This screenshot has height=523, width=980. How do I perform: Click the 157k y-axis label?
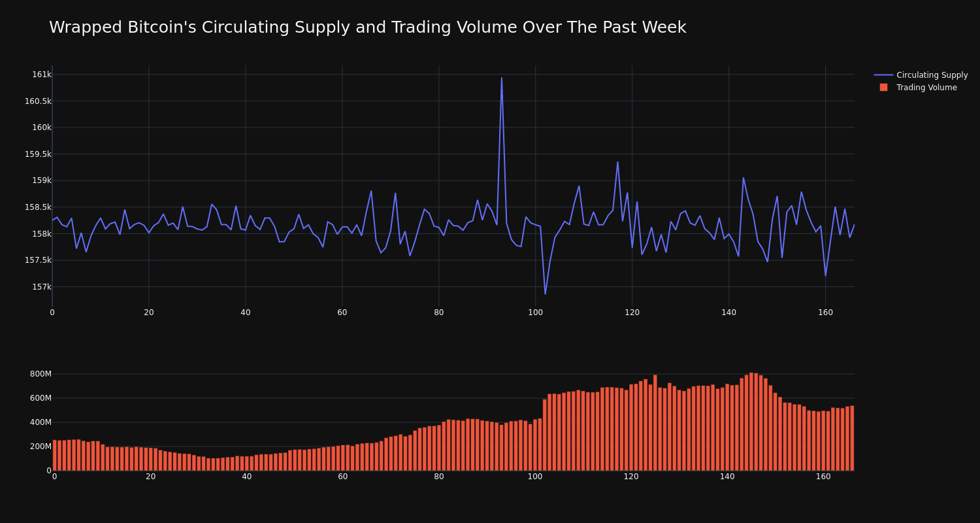tap(42, 287)
